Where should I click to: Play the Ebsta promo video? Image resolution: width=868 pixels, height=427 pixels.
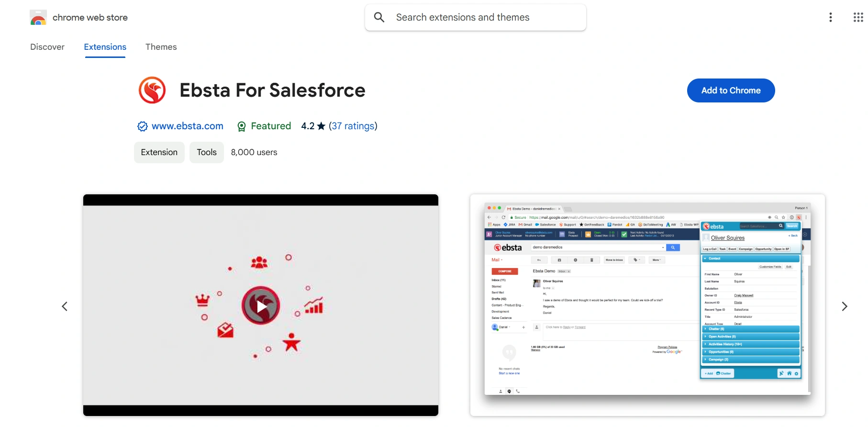click(261, 305)
